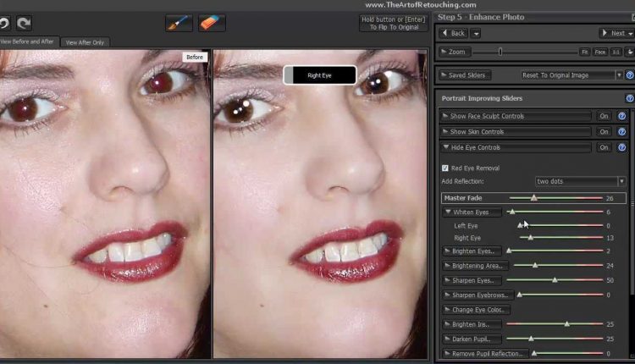The height and width of the screenshot is (364, 635).
Task: Click the Face zoom button
Action: pyautogui.click(x=600, y=52)
